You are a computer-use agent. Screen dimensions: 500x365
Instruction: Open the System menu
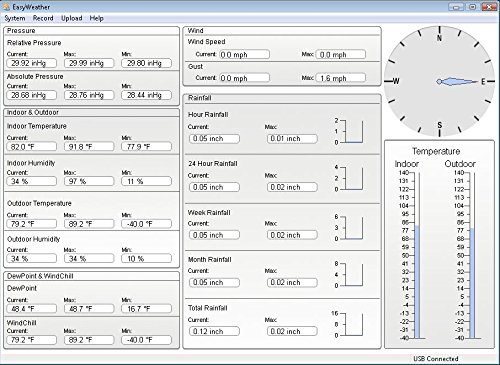pos(15,18)
